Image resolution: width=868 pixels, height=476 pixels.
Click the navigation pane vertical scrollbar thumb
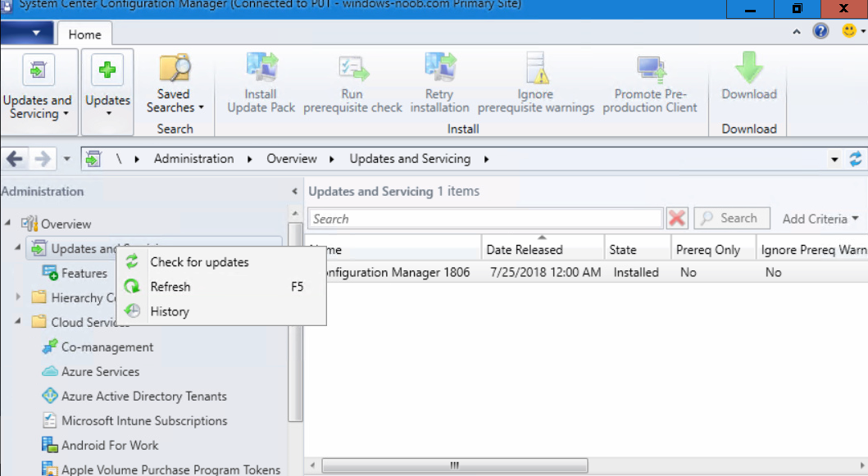pos(296,322)
